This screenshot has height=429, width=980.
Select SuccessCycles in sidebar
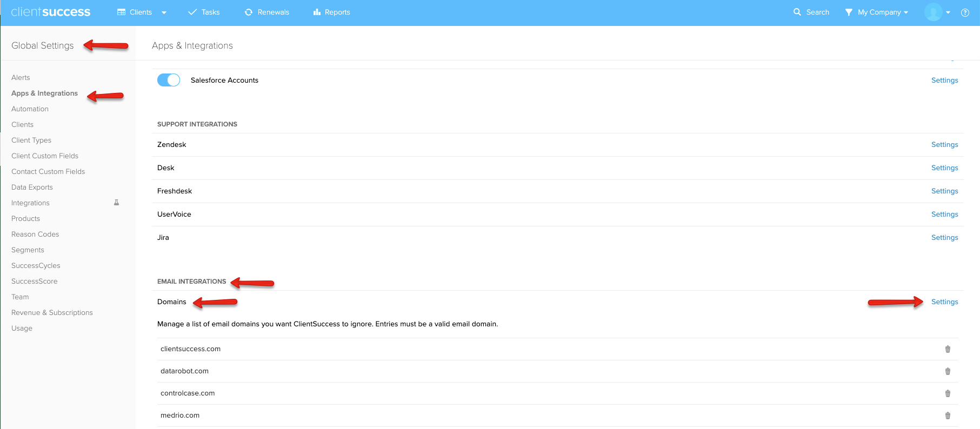click(36, 265)
